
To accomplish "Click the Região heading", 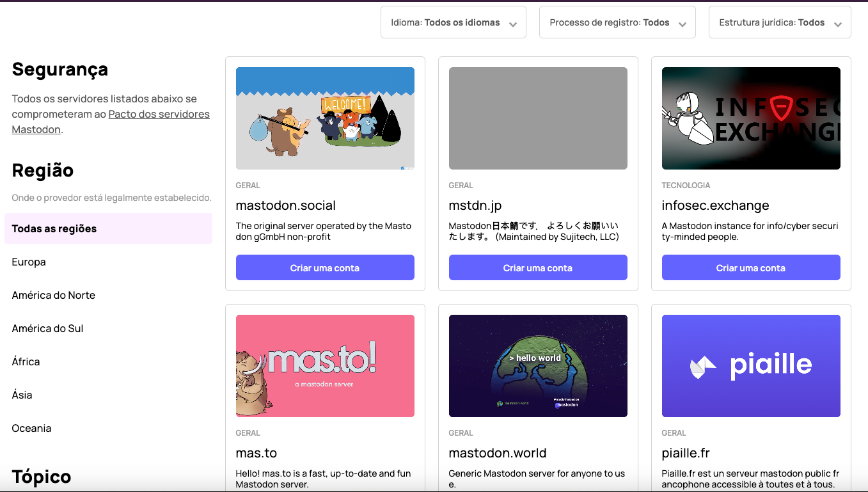I will click(x=43, y=170).
